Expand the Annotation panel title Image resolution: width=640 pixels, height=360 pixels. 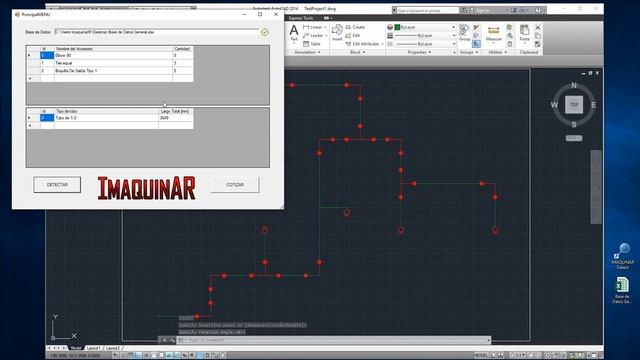307,52
